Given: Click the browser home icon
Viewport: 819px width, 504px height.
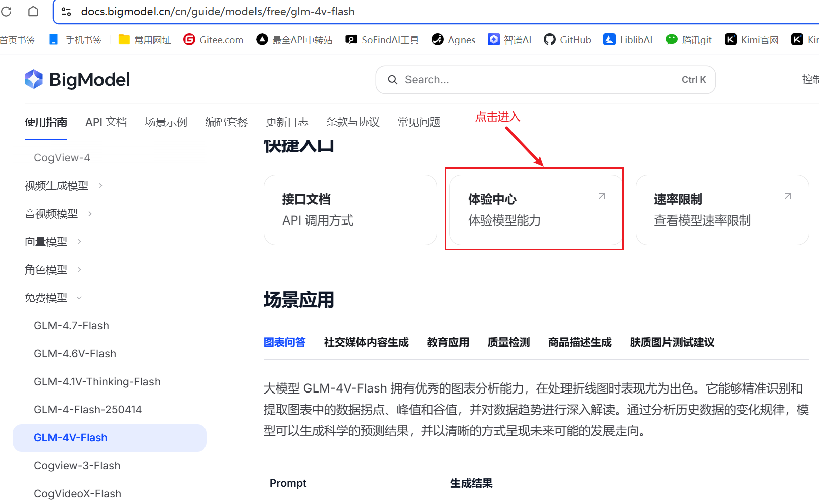Looking at the screenshot, I should point(33,11).
